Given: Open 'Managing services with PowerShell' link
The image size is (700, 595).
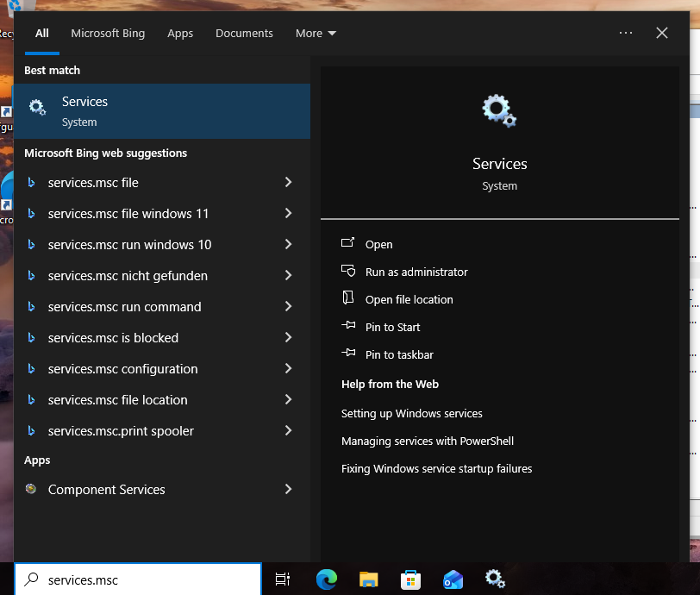Looking at the screenshot, I should (x=428, y=441).
